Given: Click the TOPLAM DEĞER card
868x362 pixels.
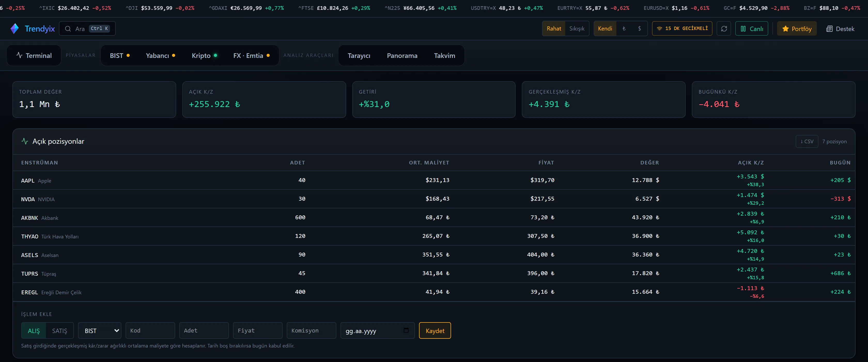Looking at the screenshot, I should [x=94, y=100].
